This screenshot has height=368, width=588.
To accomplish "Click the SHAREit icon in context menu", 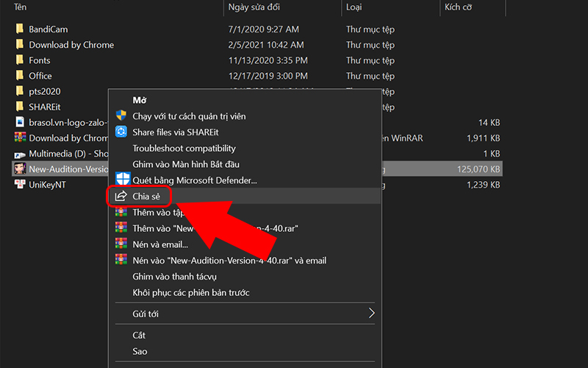I will pos(121,132).
